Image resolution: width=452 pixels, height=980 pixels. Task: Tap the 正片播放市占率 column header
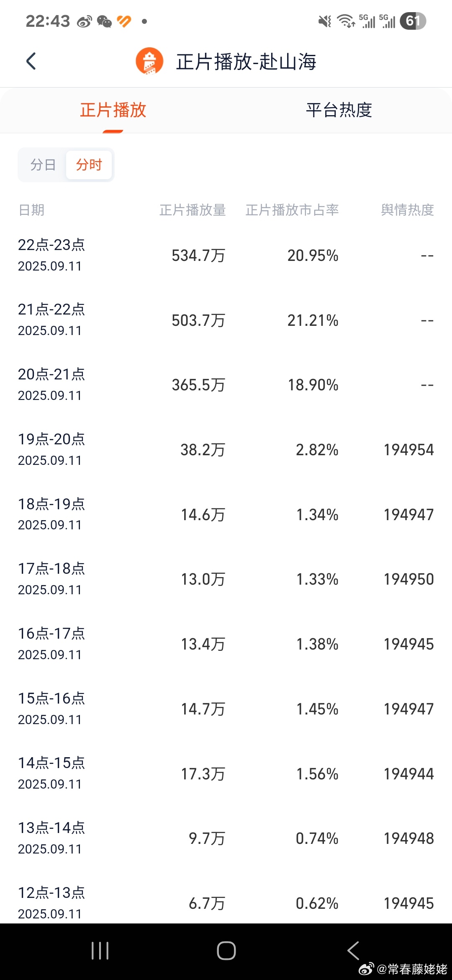(x=292, y=210)
